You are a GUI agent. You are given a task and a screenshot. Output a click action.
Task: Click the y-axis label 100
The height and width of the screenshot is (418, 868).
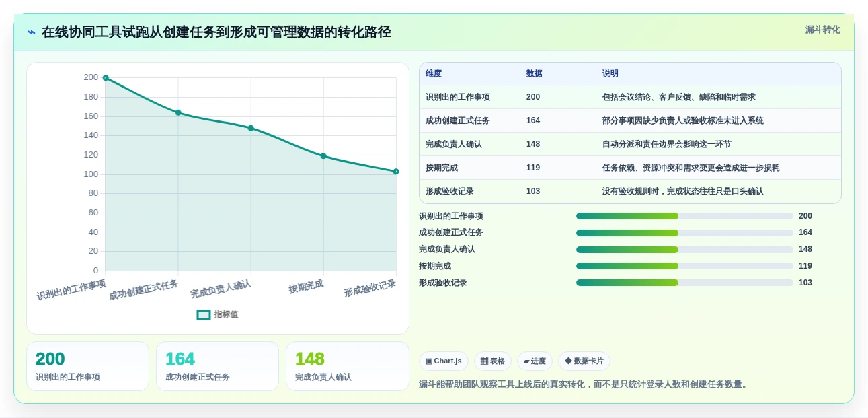pyautogui.click(x=91, y=174)
